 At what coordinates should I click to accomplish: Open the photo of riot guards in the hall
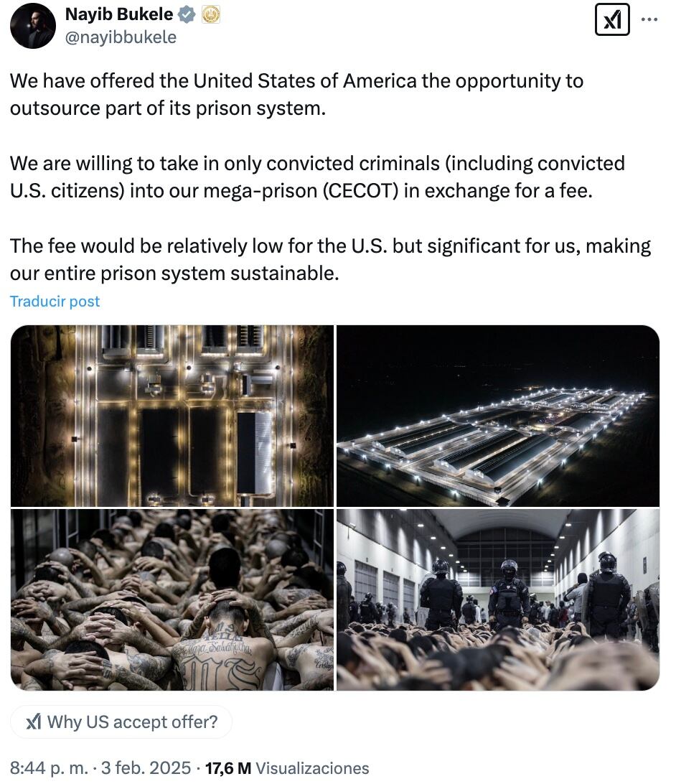[x=497, y=600]
